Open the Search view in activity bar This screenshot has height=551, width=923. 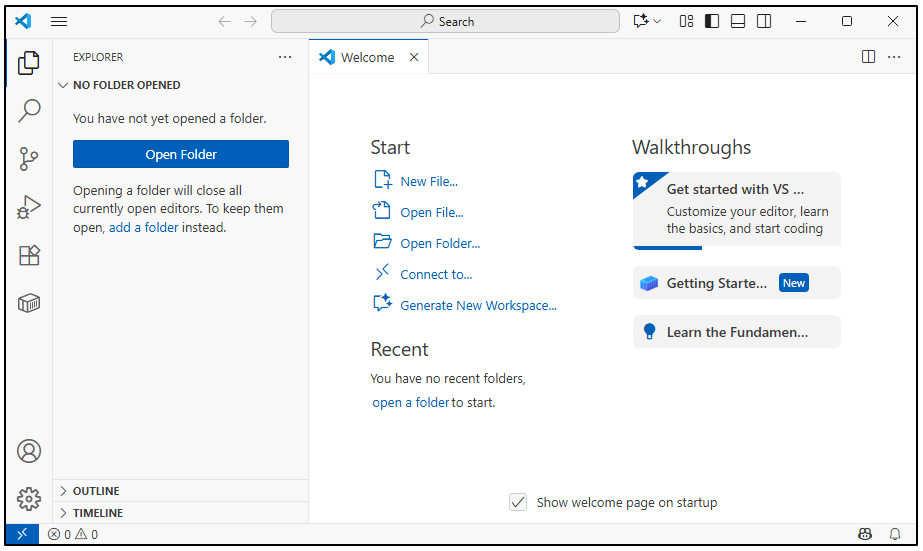point(29,110)
